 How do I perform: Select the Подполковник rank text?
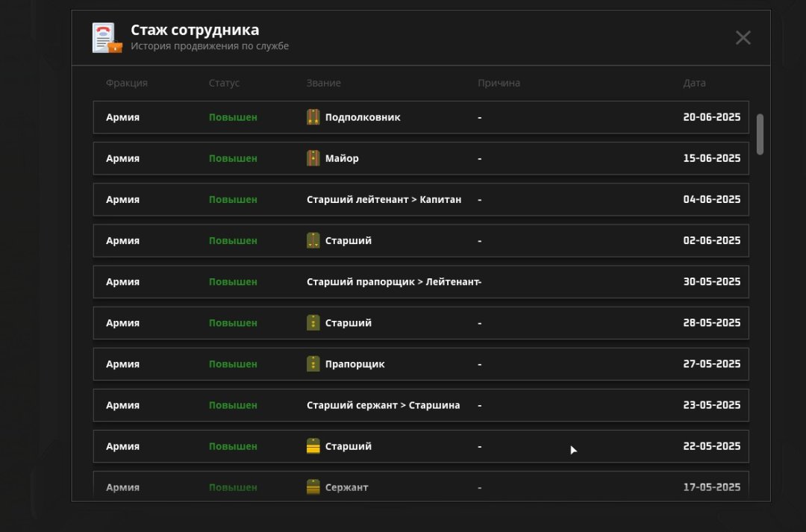363,117
